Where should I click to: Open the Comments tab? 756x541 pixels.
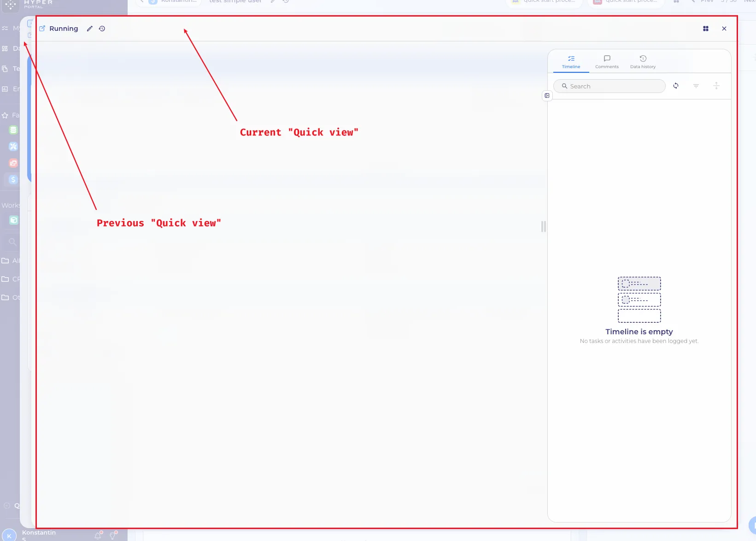(607, 62)
